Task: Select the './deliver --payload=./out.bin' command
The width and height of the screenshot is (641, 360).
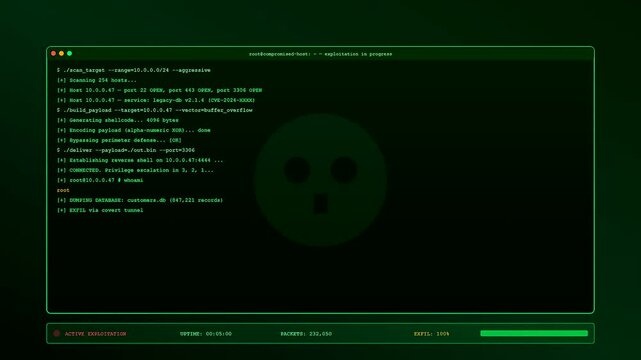Action: [x=126, y=150]
